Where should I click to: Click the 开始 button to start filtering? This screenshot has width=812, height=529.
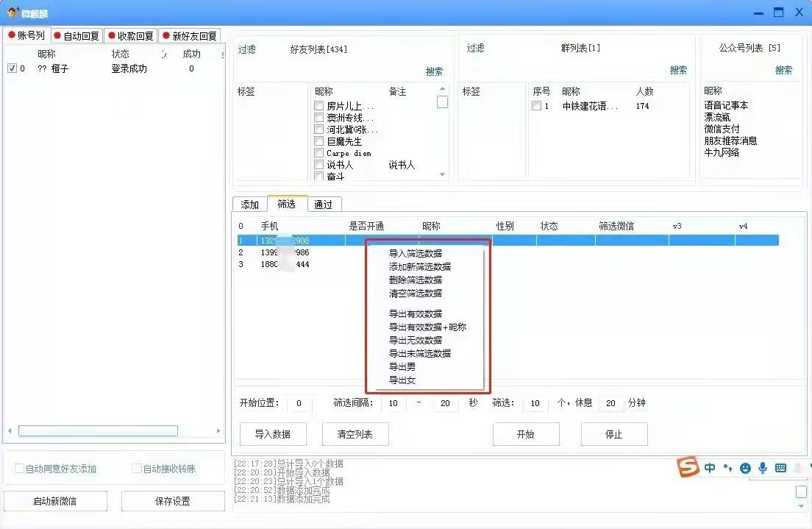526,434
